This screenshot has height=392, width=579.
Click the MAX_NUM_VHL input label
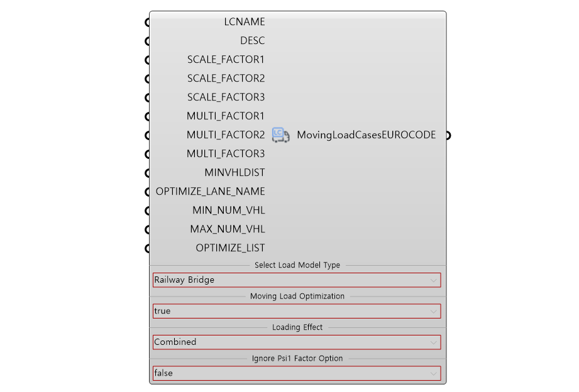click(x=228, y=229)
